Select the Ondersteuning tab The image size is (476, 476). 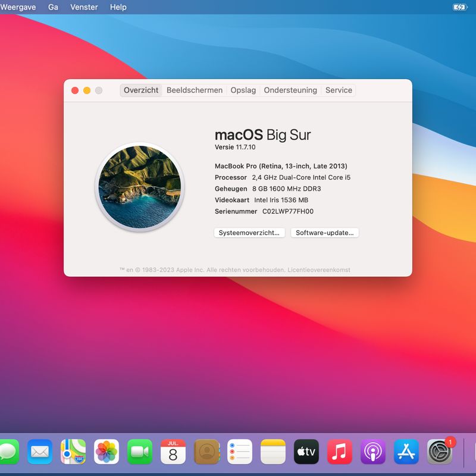click(x=290, y=90)
